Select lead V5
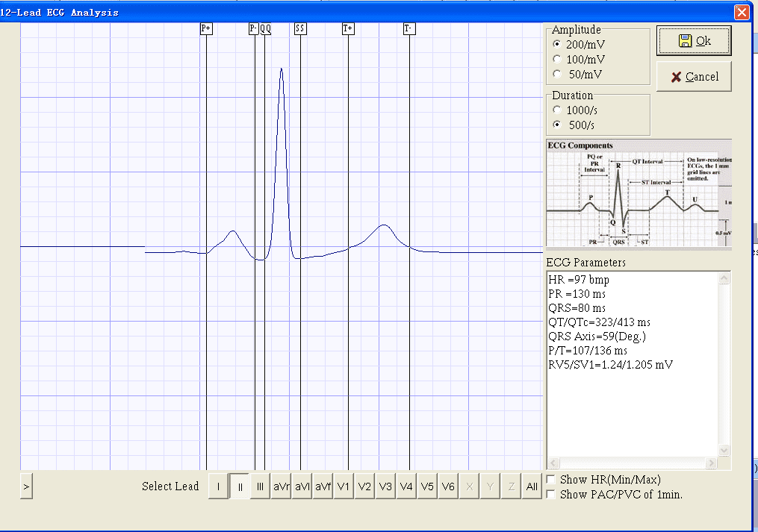The image size is (758, 532). (427, 486)
